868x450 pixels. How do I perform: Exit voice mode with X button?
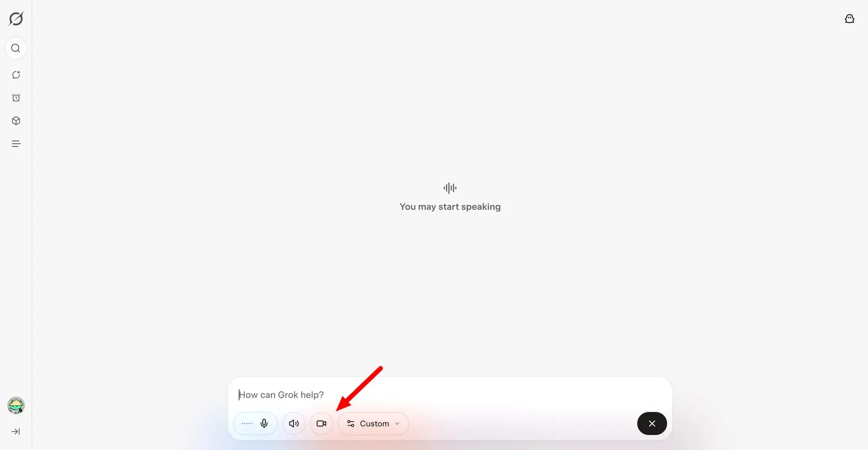tap(652, 424)
